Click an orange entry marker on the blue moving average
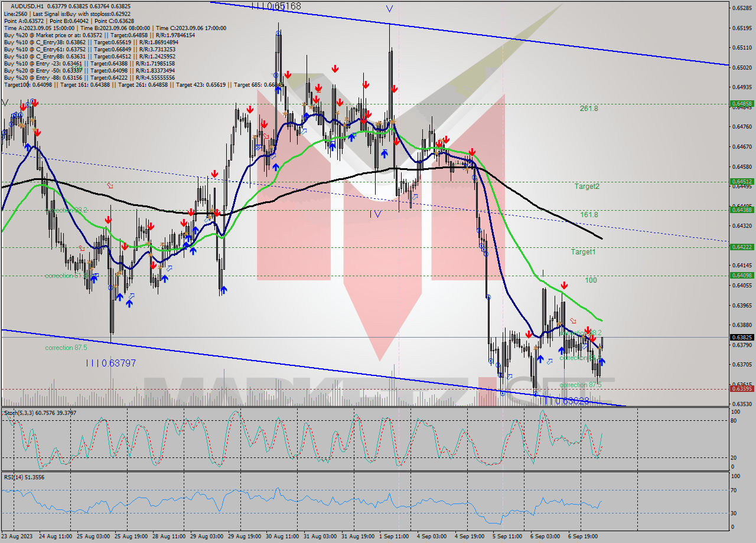Screen dimensions: 756x543 pyautogui.click(x=559, y=323)
